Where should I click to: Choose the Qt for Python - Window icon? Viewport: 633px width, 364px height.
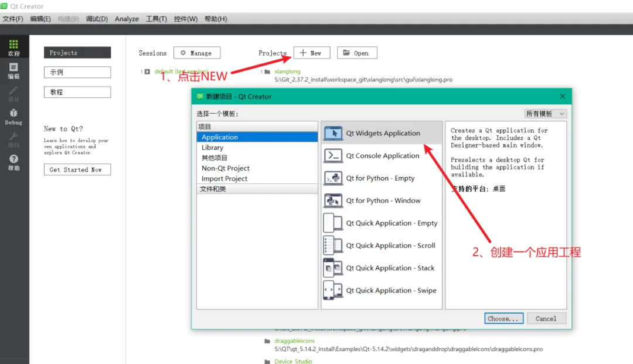333,200
